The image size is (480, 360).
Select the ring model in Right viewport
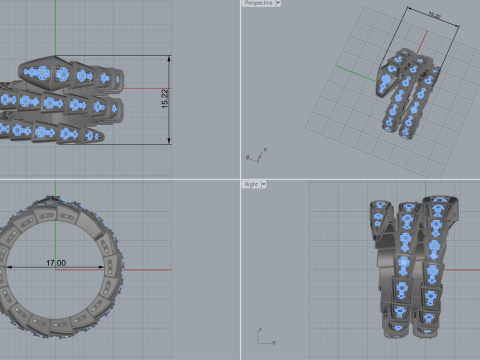coord(414,267)
